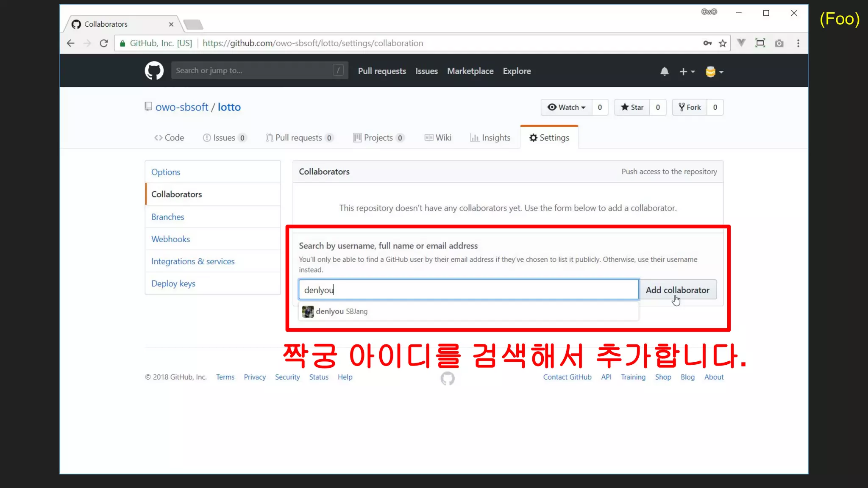This screenshot has width=868, height=488.
Task: Go back using the browser back arrow
Action: [71, 43]
